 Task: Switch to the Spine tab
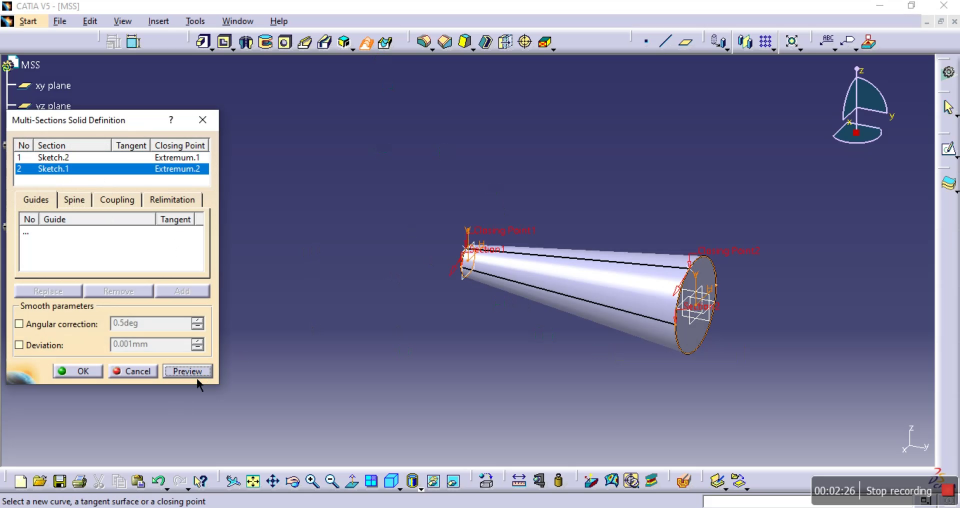pos(74,200)
